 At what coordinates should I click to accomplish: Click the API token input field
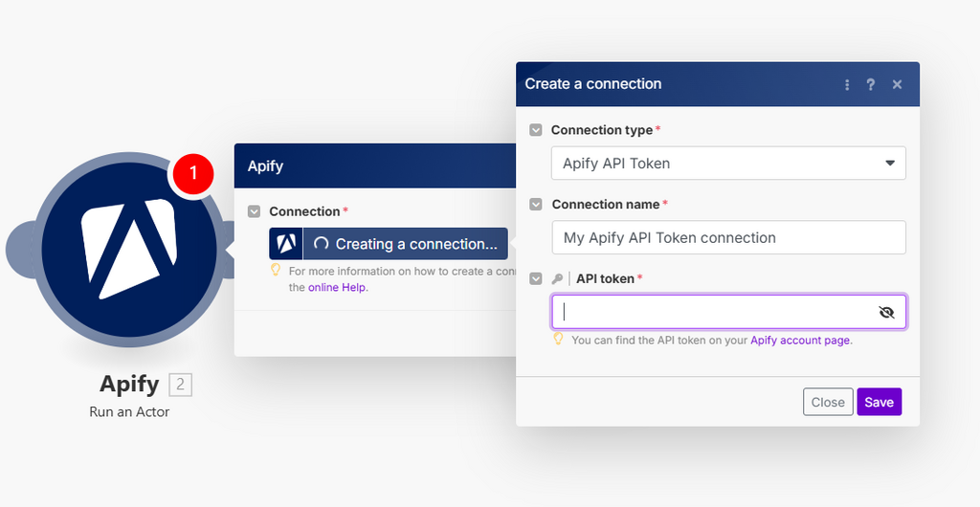(x=728, y=312)
